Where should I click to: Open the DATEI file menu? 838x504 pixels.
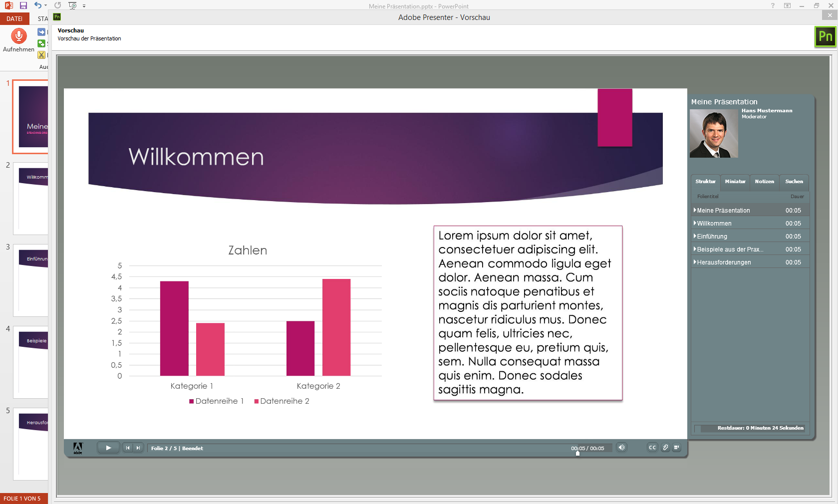[14, 19]
